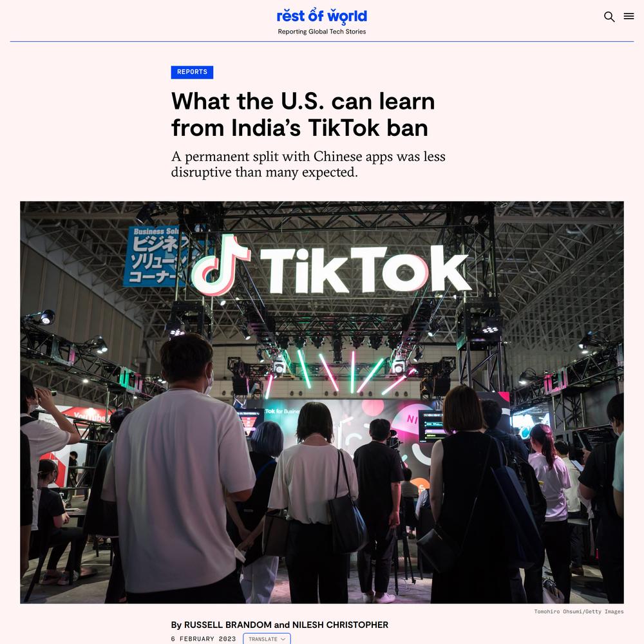
Task: Open the hamburger menu icon
Action: pos(629,16)
